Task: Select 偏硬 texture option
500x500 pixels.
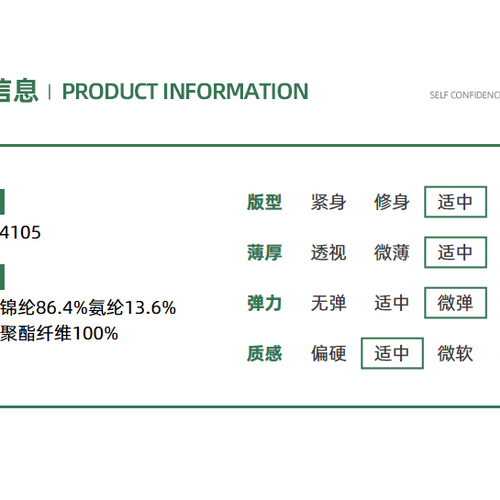Action: 328,353
